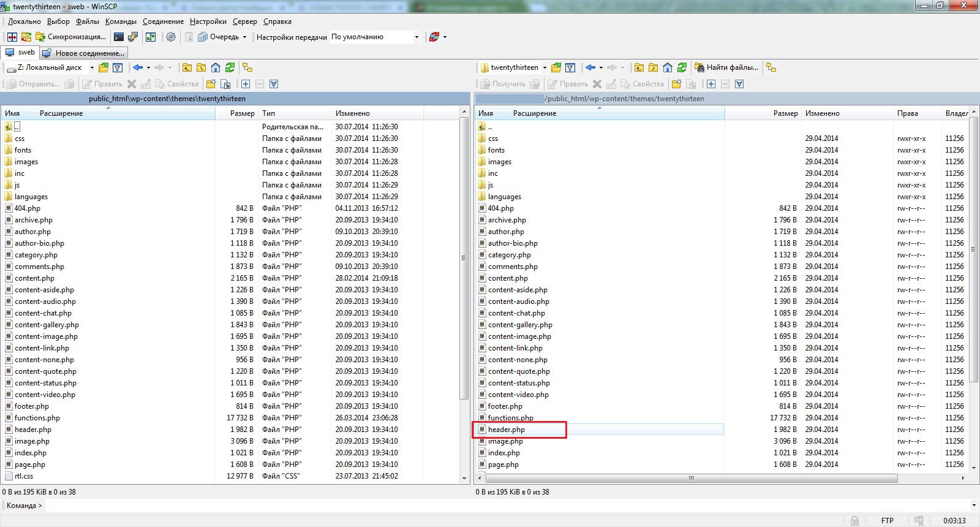Open the remote panel file filter icon
Image resolution: width=980 pixels, height=527 pixels.
570,67
